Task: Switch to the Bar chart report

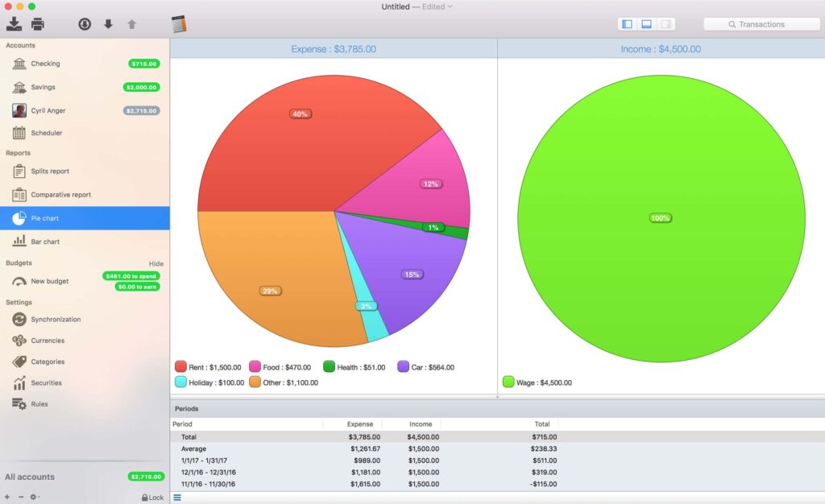Action: tap(47, 241)
